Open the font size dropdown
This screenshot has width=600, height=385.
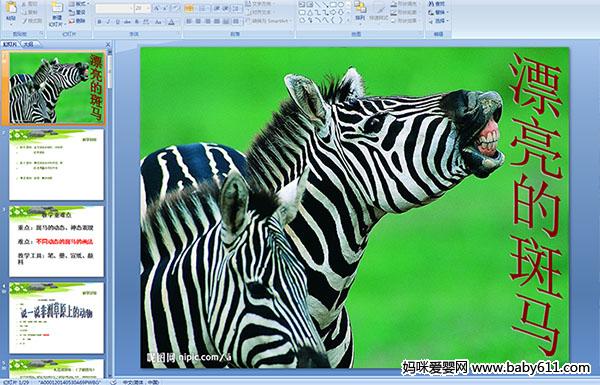click(143, 8)
